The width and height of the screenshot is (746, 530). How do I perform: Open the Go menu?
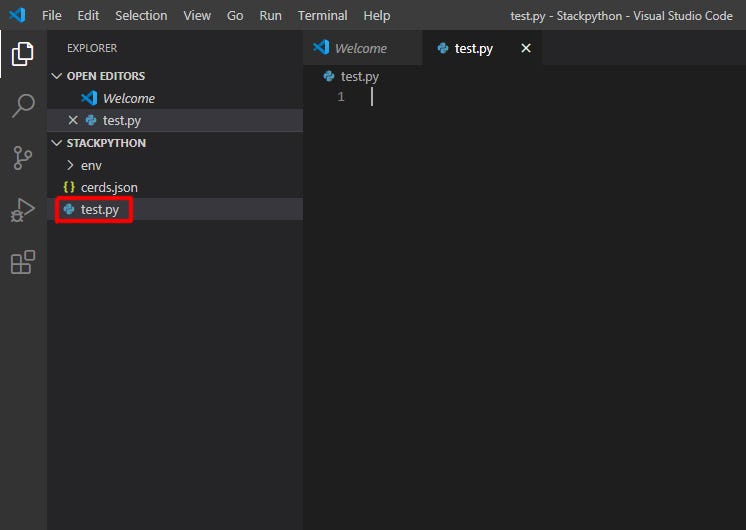point(235,16)
